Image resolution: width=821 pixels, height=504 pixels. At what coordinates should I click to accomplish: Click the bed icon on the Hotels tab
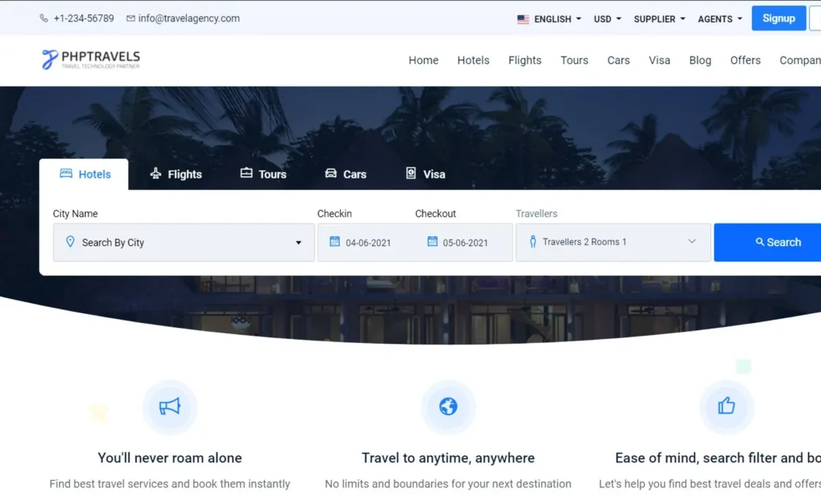tap(66, 173)
